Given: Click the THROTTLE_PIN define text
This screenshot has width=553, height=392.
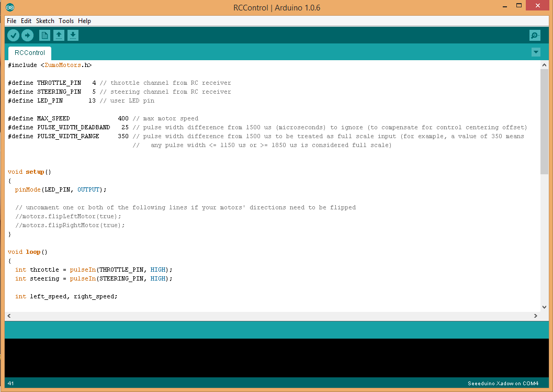Looking at the screenshot, I should 59,83.
